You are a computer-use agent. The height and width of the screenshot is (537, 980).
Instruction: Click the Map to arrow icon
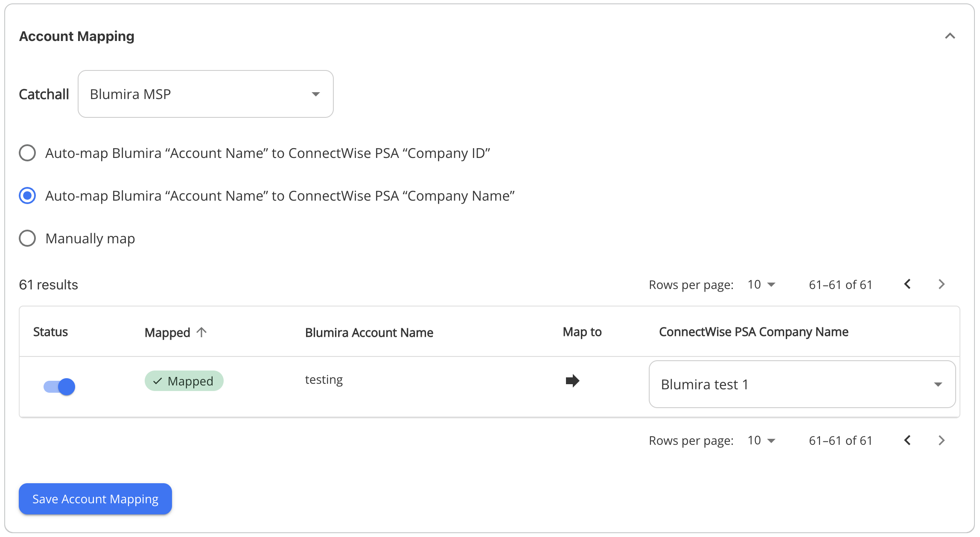(572, 380)
